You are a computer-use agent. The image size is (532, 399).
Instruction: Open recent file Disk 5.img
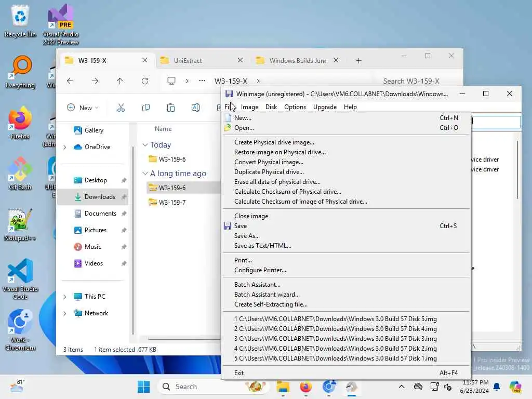coord(346,318)
